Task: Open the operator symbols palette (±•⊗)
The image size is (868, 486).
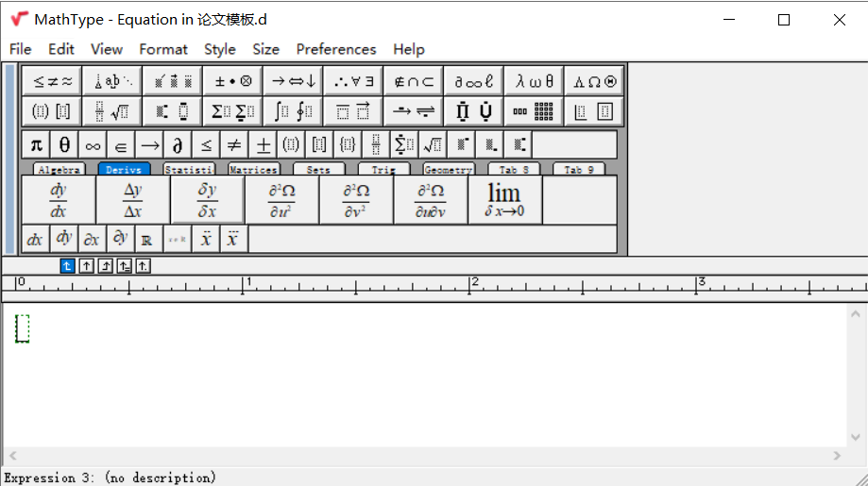Action: [233, 81]
